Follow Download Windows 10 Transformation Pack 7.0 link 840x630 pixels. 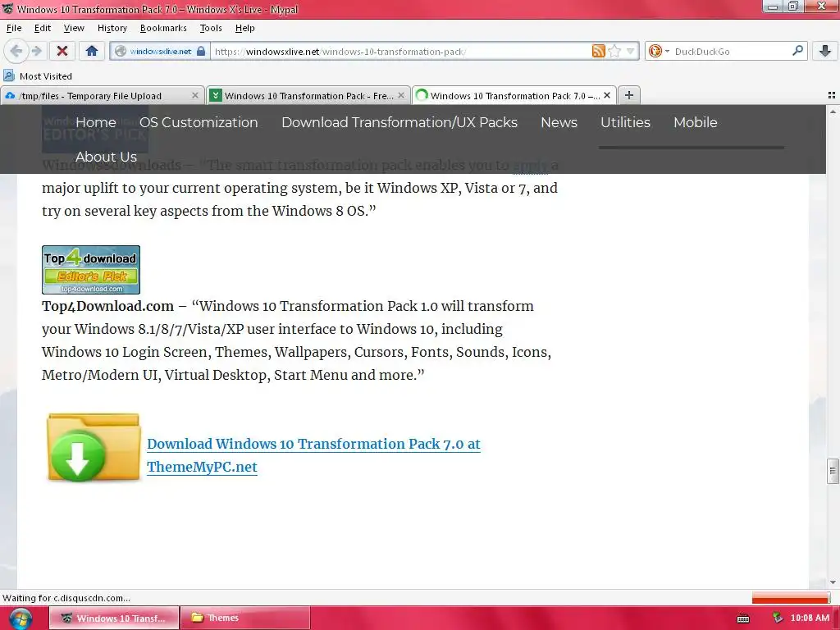point(313,454)
